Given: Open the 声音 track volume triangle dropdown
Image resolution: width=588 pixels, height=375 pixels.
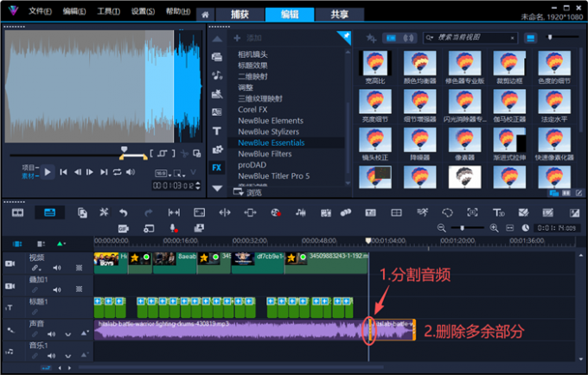Looking at the screenshot, I should click(85, 334).
